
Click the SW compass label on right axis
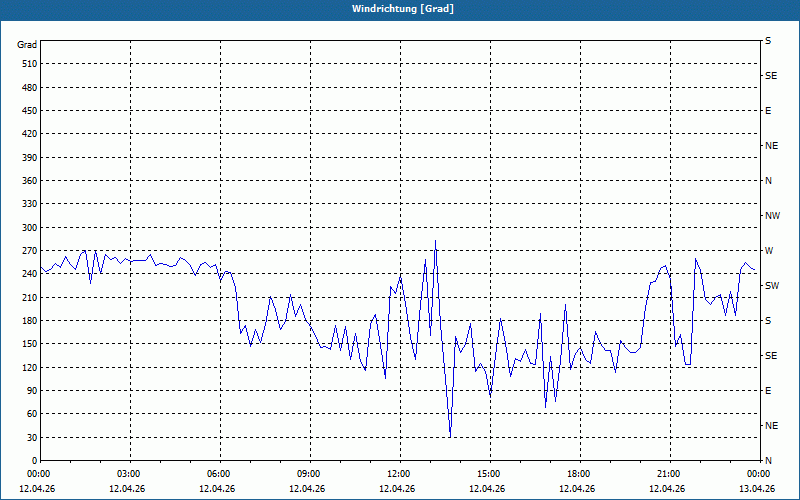point(771,285)
